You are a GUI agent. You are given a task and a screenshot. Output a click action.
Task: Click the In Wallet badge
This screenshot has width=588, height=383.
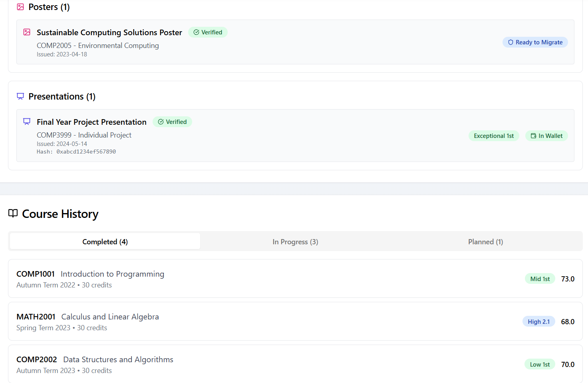[x=546, y=136]
